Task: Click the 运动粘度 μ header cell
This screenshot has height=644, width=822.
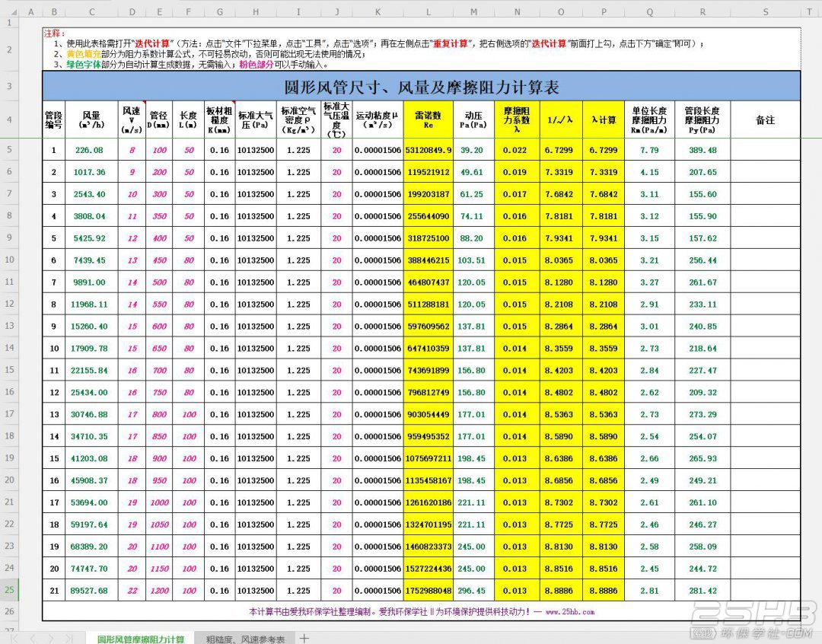Action: [378, 120]
